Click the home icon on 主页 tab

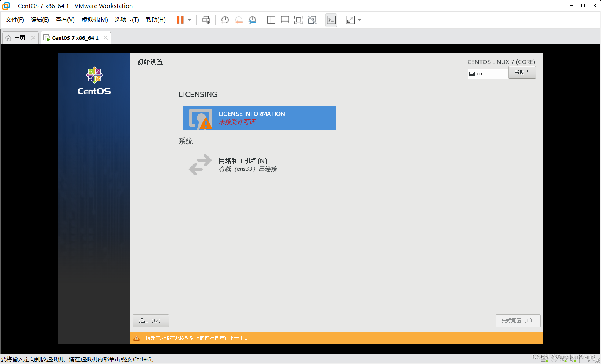[x=8, y=38]
